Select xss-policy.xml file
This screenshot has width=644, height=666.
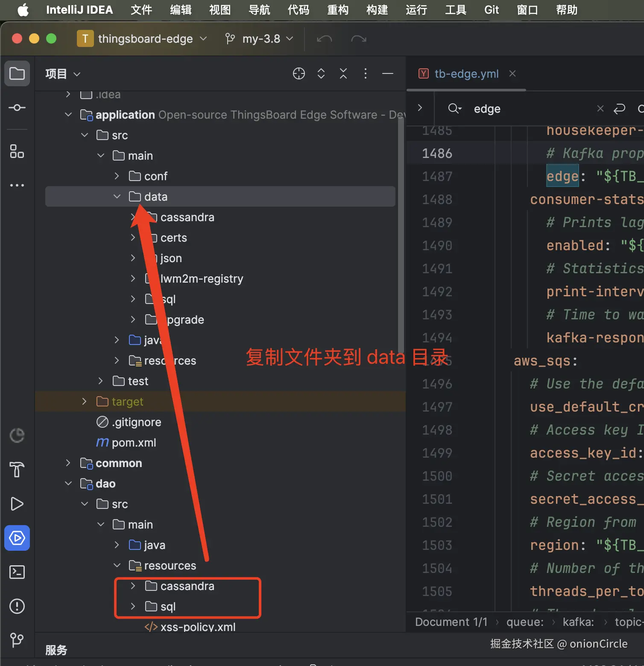point(198,627)
